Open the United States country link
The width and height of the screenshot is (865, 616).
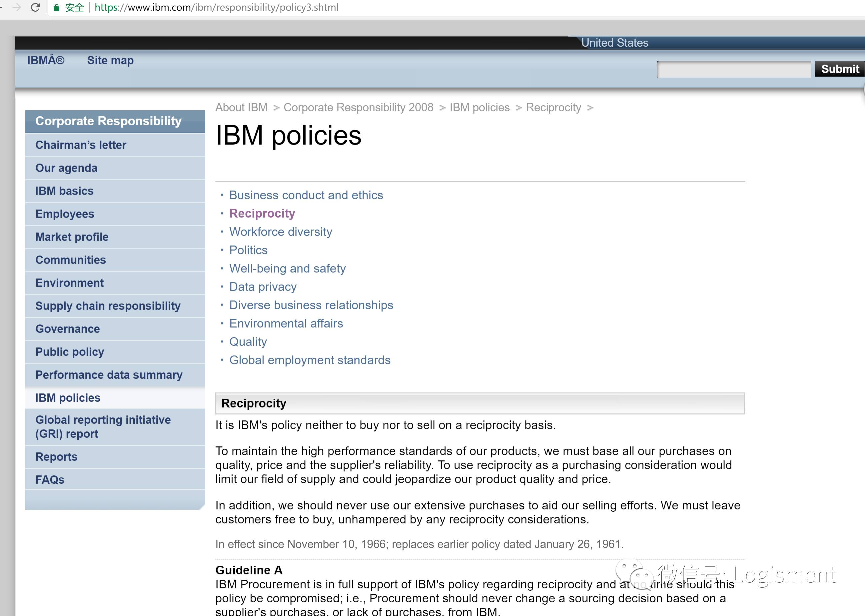click(614, 43)
